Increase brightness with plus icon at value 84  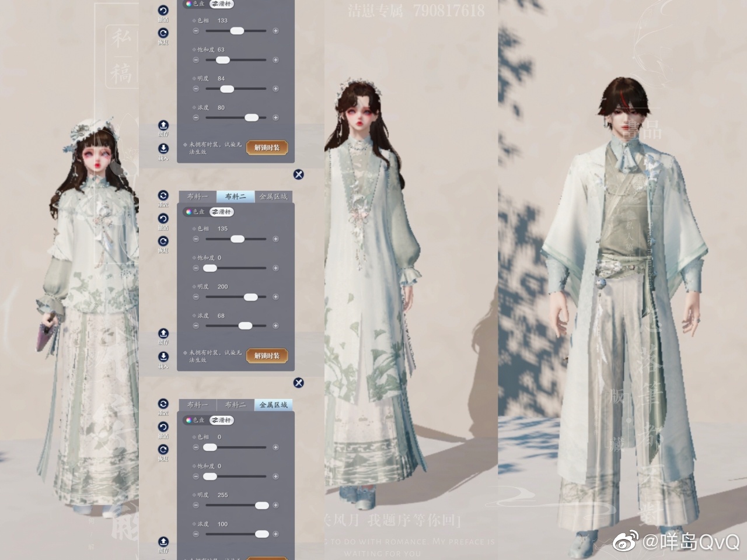(275, 89)
